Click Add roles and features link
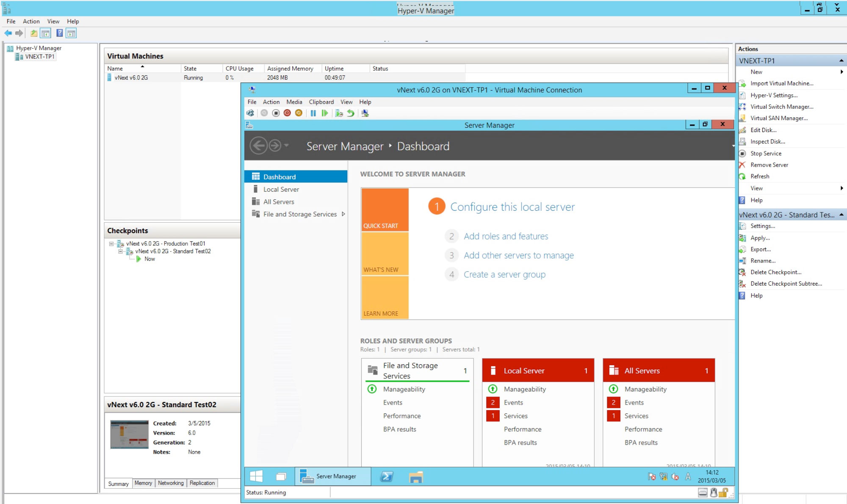 coord(506,236)
